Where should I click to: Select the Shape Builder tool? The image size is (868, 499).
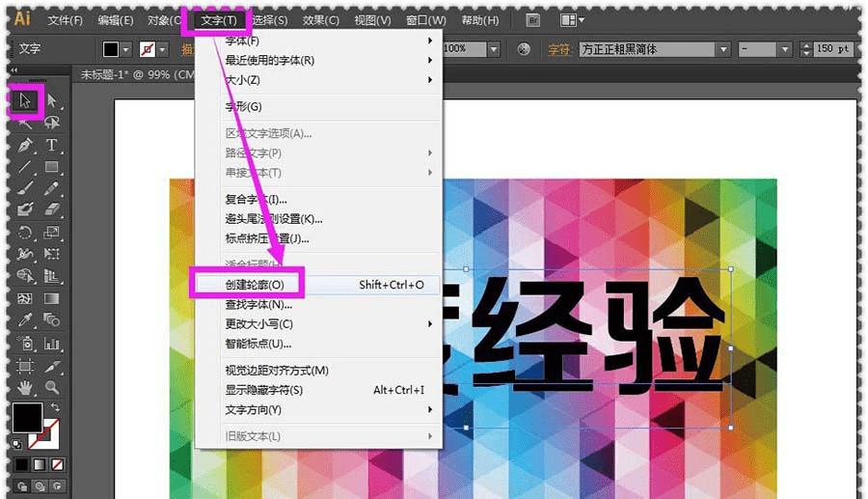click(x=25, y=275)
